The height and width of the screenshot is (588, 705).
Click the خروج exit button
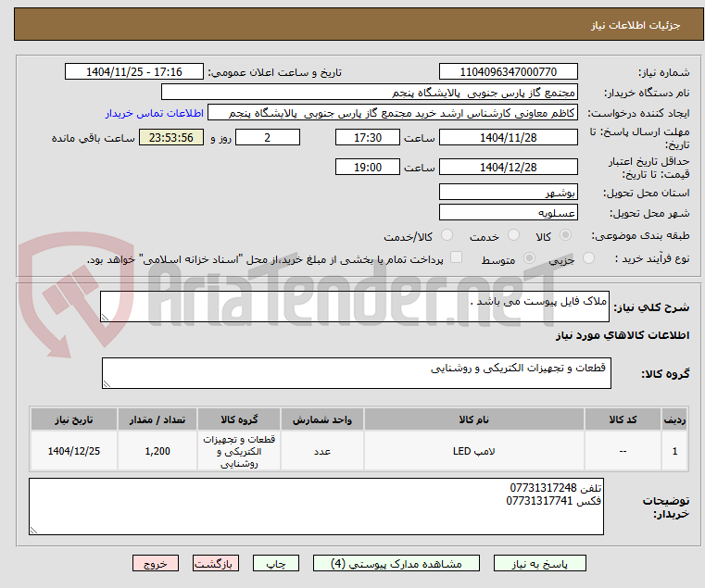(156, 563)
